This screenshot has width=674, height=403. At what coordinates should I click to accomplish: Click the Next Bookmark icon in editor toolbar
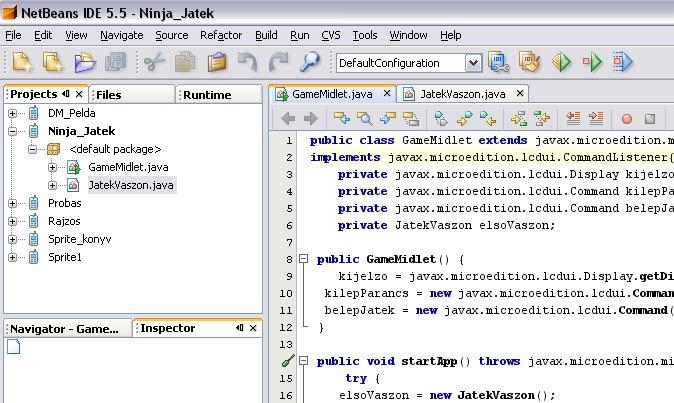(464, 119)
